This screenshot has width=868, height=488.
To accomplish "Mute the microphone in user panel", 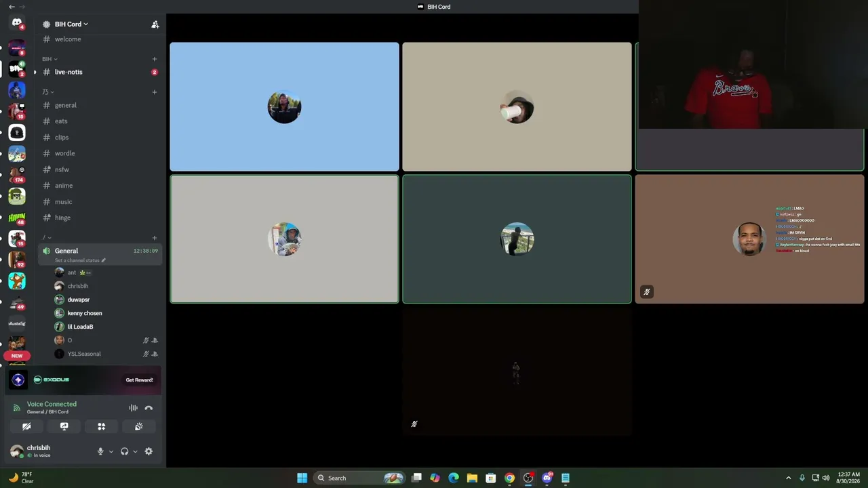I will [100, 451].
